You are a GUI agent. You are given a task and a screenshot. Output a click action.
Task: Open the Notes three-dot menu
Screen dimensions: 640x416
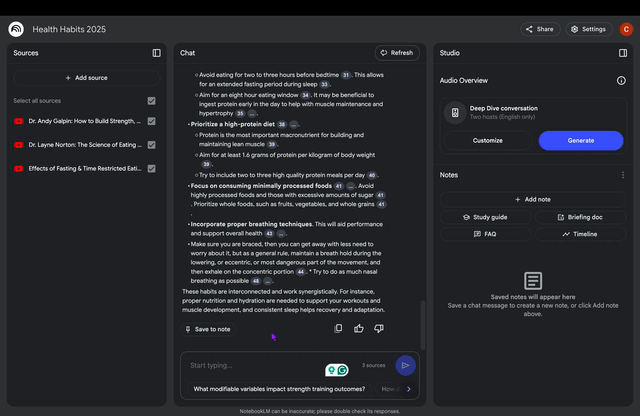pyautogui.click(x=623, y=175)
